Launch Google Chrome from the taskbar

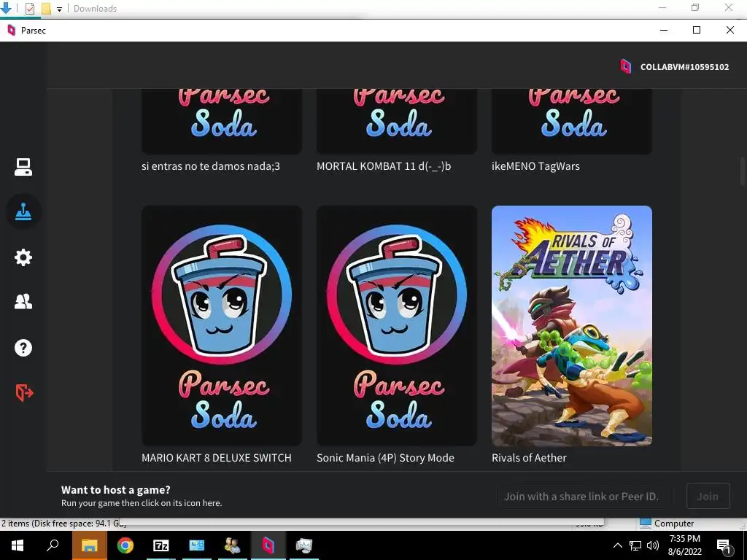125,545
